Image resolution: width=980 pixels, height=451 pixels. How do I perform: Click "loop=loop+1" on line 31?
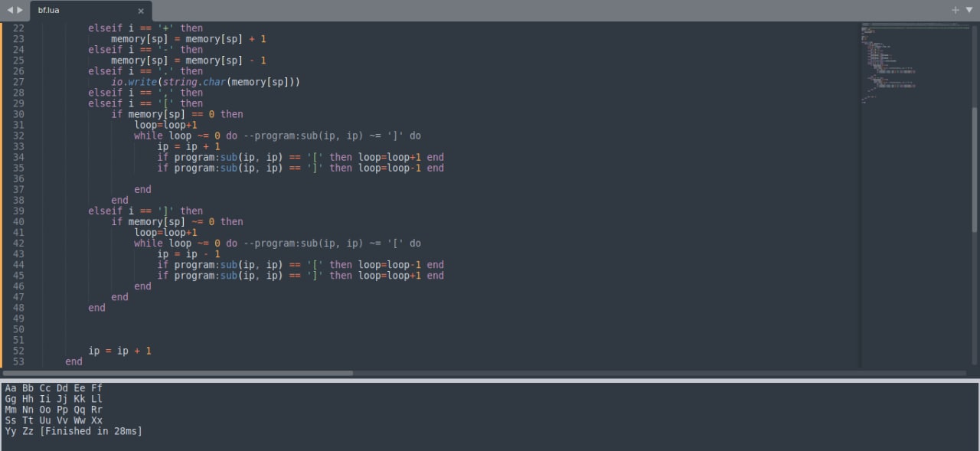[165, 125]
